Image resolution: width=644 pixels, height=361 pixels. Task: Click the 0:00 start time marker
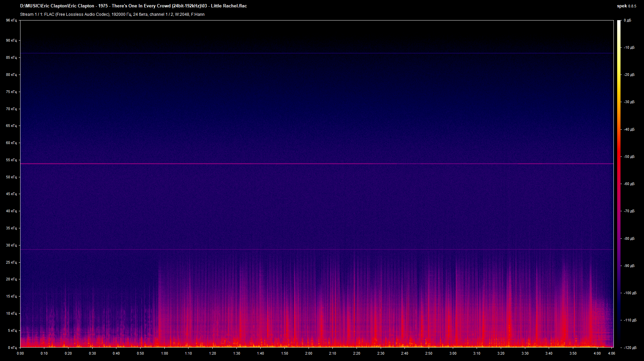point(20,353)
